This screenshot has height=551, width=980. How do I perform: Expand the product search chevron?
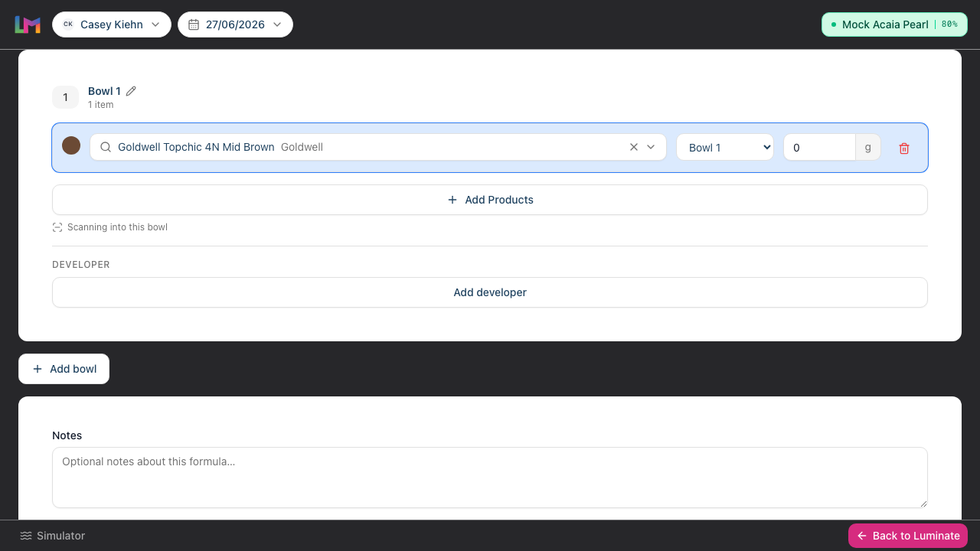click(x=652, y=147)
